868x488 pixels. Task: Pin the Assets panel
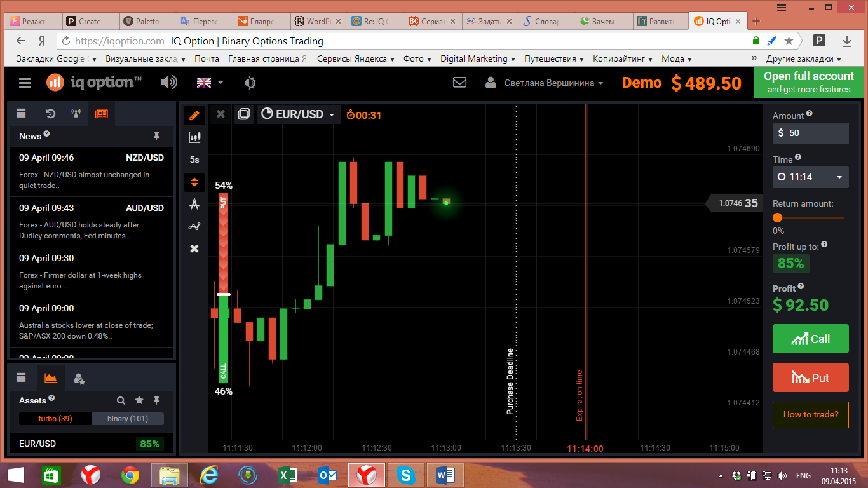(x=156, y=400)
